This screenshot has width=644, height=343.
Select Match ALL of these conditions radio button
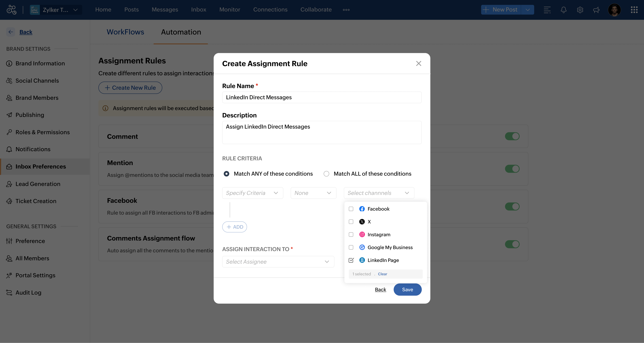[326, 174]
